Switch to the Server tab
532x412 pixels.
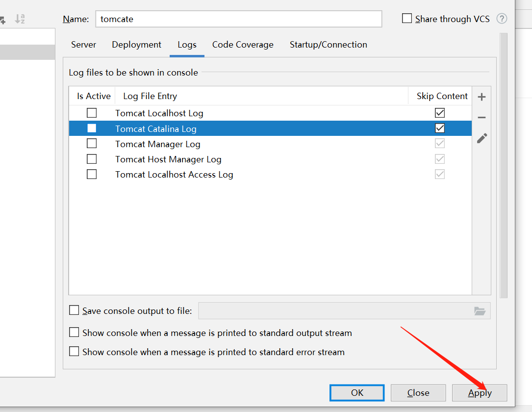(x=83, y=45)
